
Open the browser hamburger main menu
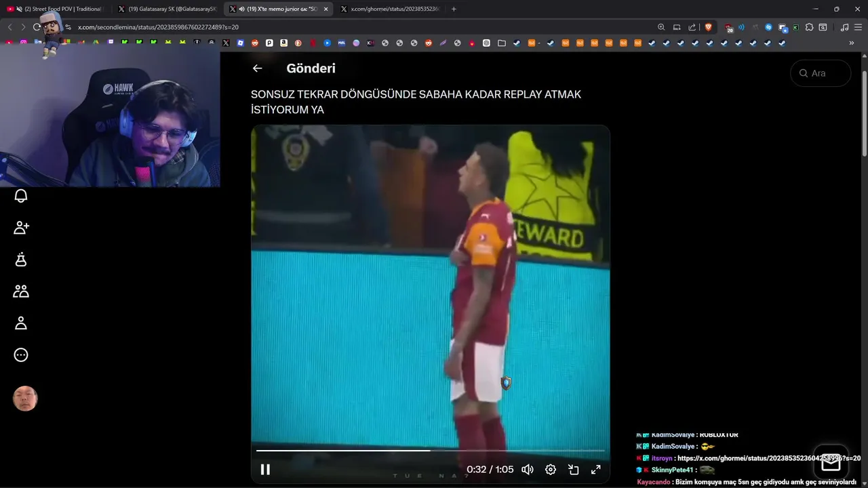[858, 27]
